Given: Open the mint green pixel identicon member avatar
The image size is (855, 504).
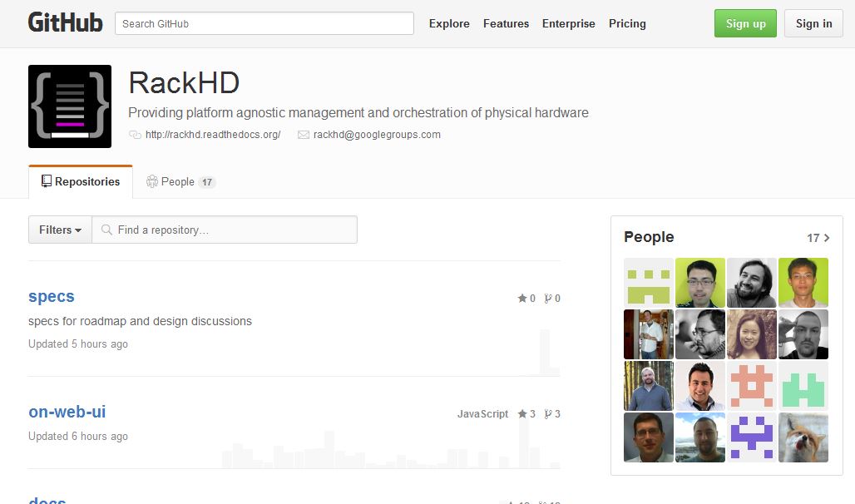Looking at the screenshot, I should [803, 386].
